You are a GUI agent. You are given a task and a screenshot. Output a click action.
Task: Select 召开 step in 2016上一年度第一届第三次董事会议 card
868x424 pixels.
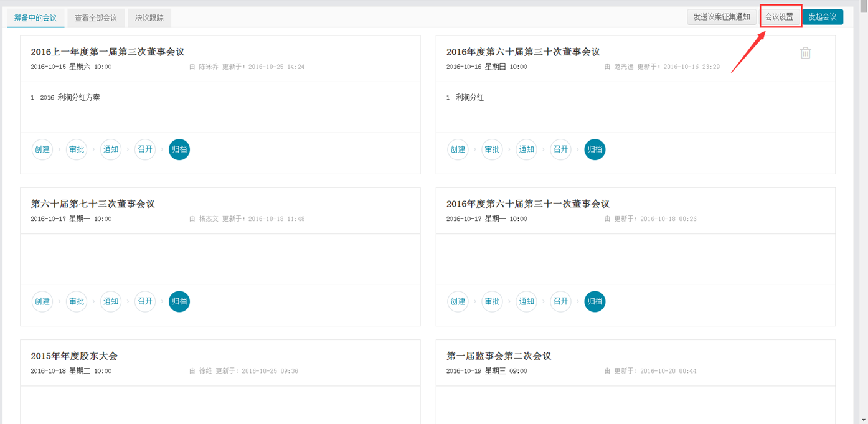point(145,149)
